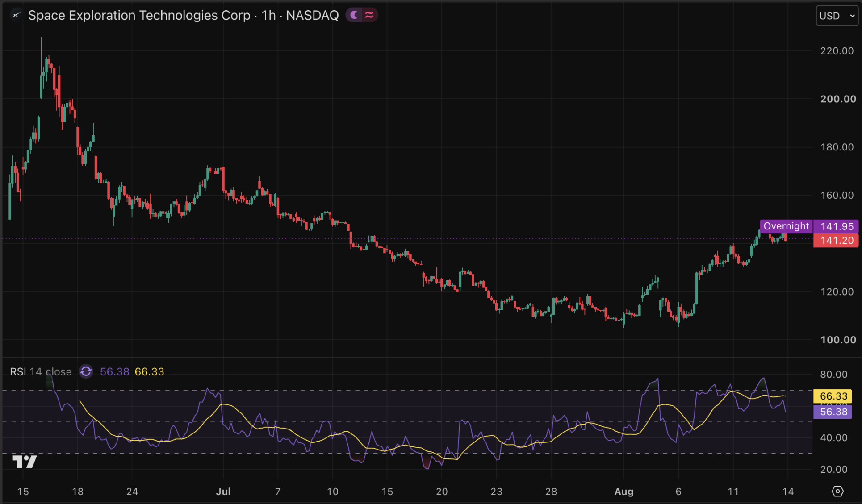Image resolution: width=862 pixels, height=504 pixels.
Task: Click the purple 56.38 RSI axis tag
Action: (x=833, y=412)
